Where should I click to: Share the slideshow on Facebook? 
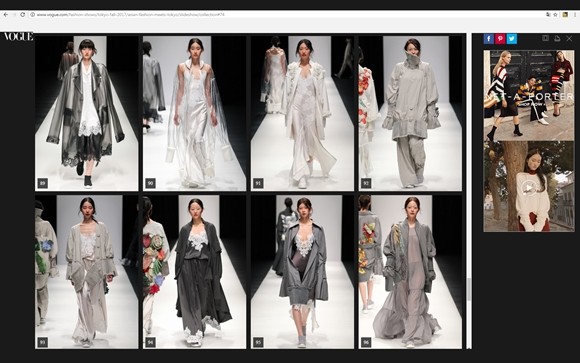click(x=488, y=38)
